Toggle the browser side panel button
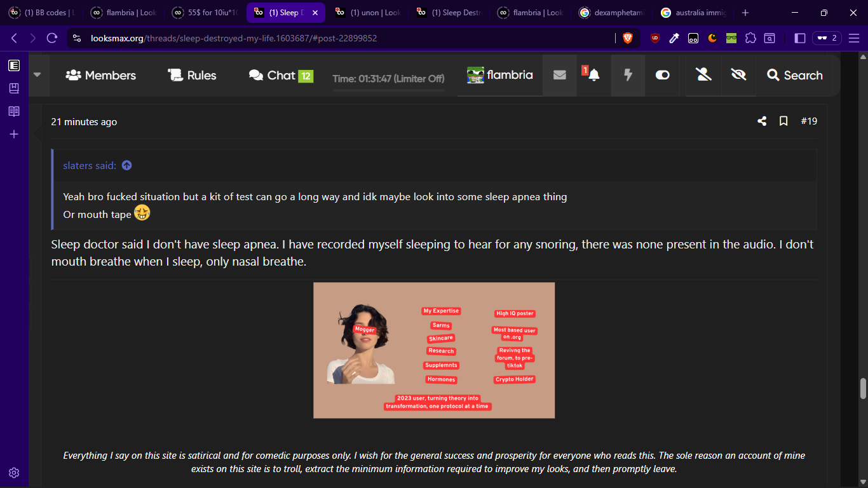The image size is (868, 488). (x=800, y=38)
